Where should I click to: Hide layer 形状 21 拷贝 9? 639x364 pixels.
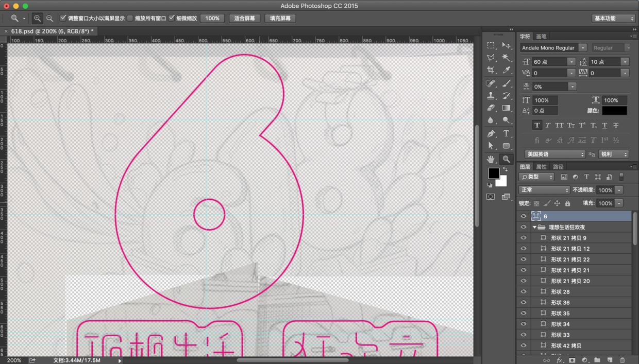(524, 238)
